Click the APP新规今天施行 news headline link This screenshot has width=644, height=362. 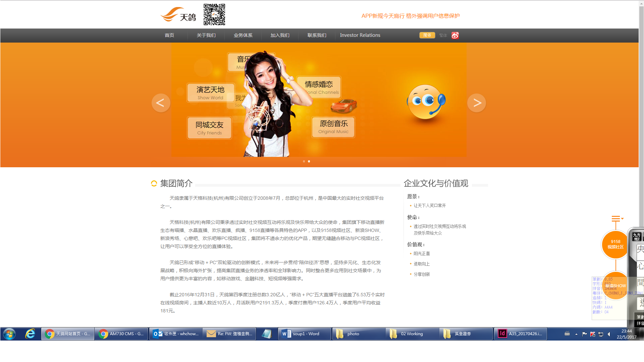[410, 16]
